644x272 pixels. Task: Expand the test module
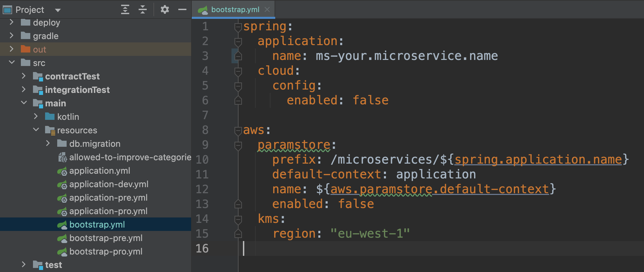[x=24, y=265]
